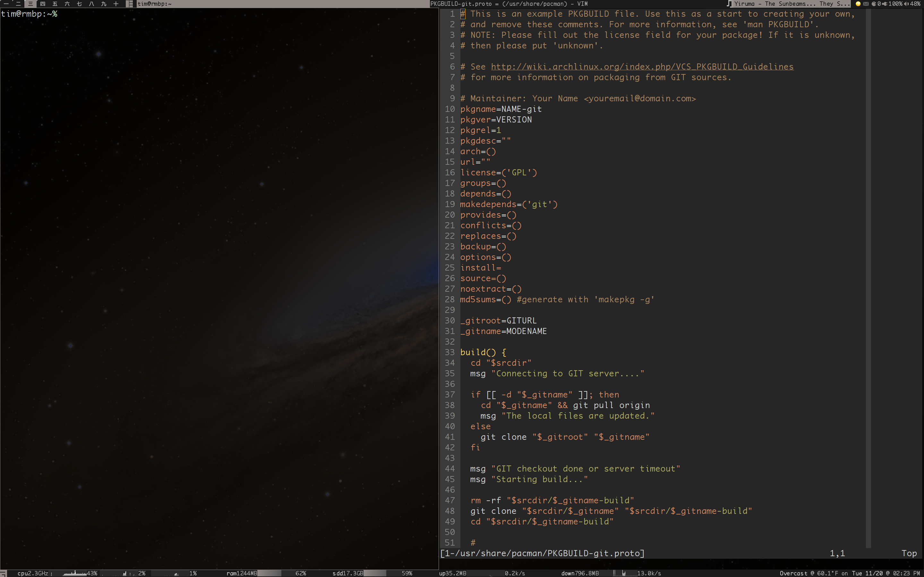Click the tiling layout icon
This screenshot has width=924, height=577.
[x=130, y=4]
